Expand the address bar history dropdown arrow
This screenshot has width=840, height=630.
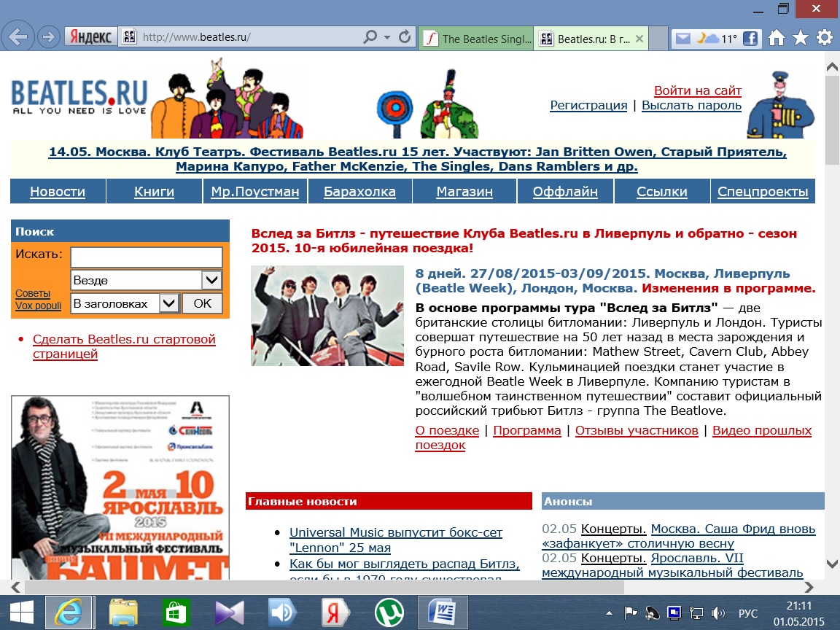(x=387, y=37)
